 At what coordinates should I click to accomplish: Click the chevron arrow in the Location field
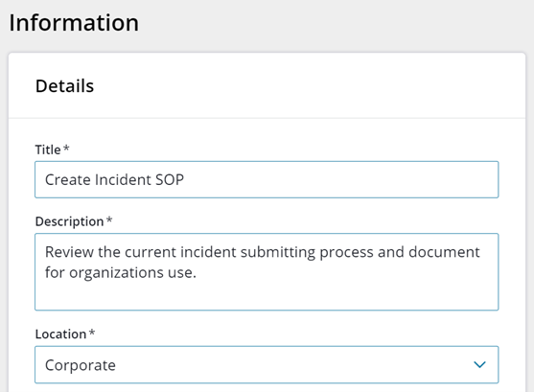[x=479, y=365]
